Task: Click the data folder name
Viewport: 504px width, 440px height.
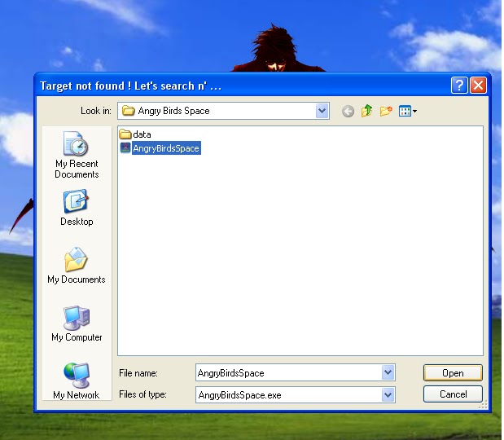Action: tap(142, 134)
